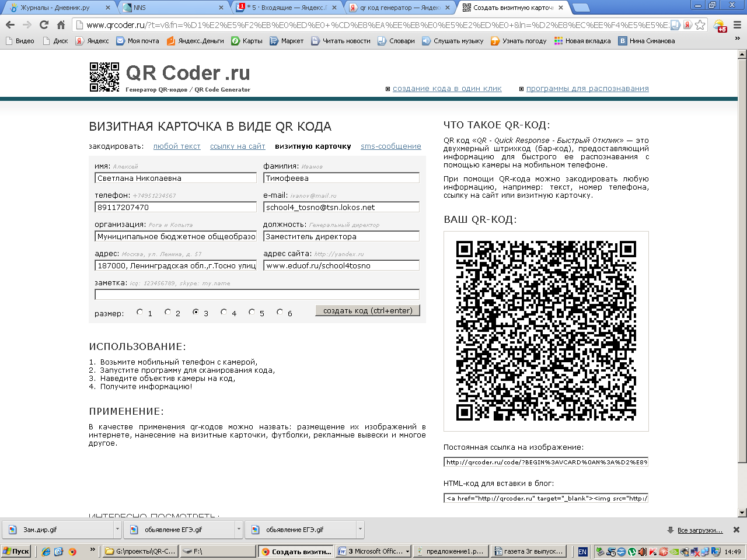Open the Яндекс.Деньги bookmark

point(196,41)
